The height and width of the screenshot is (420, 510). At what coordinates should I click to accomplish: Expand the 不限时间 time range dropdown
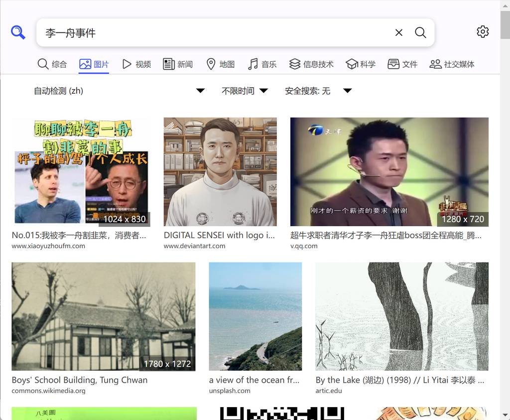point(245,91)
